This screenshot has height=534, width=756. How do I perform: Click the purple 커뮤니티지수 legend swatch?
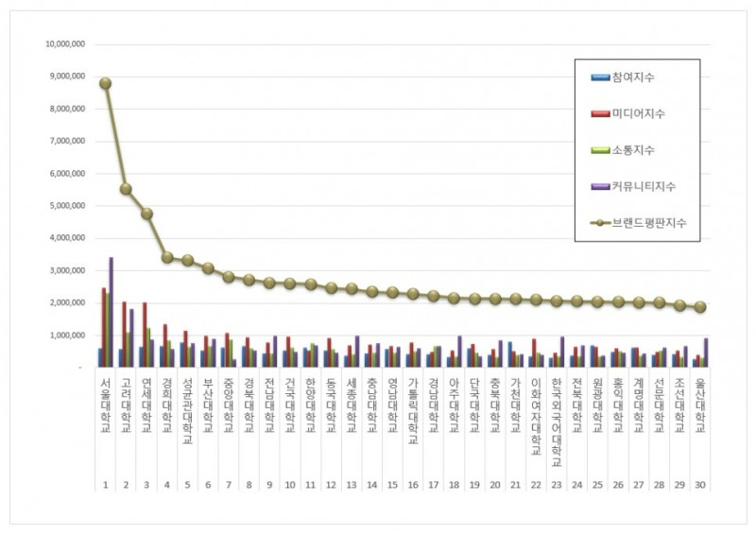point(600,187)
